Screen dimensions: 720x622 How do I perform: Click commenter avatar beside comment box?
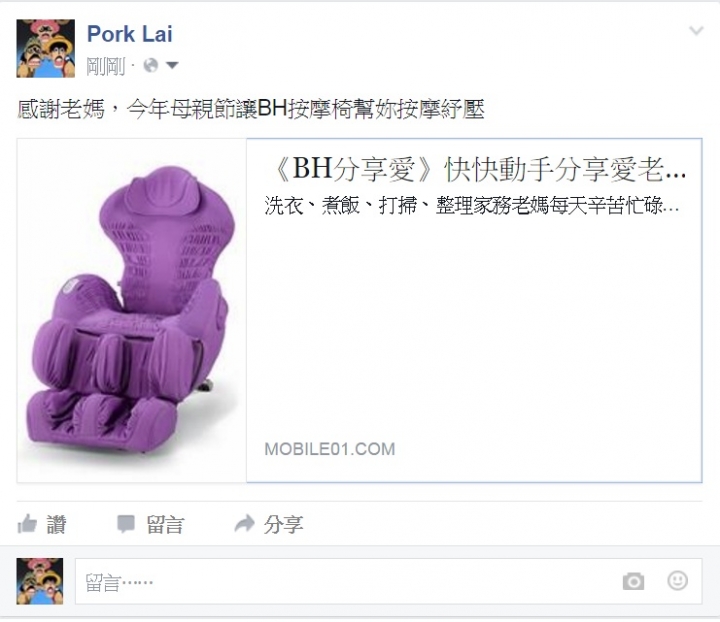pyautogui.click(x=40, y=581)
